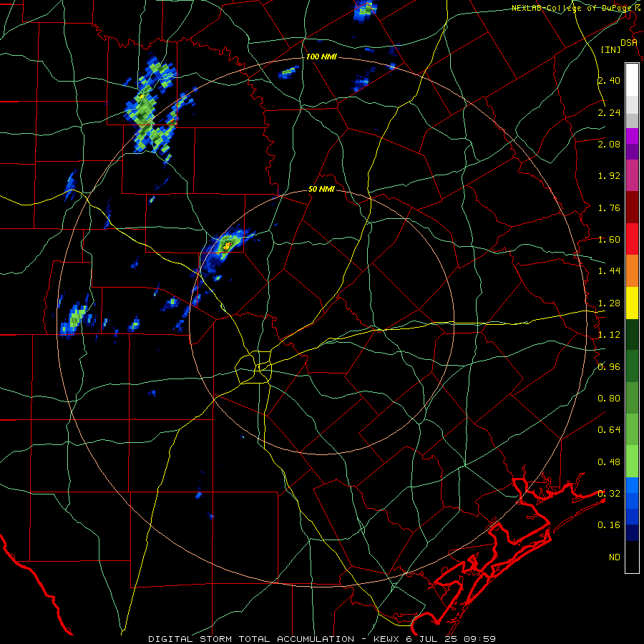Pick the green legend swatch beside 0.96
The image size is (644, 644).
pyautogui.click(x=632, y=367)
